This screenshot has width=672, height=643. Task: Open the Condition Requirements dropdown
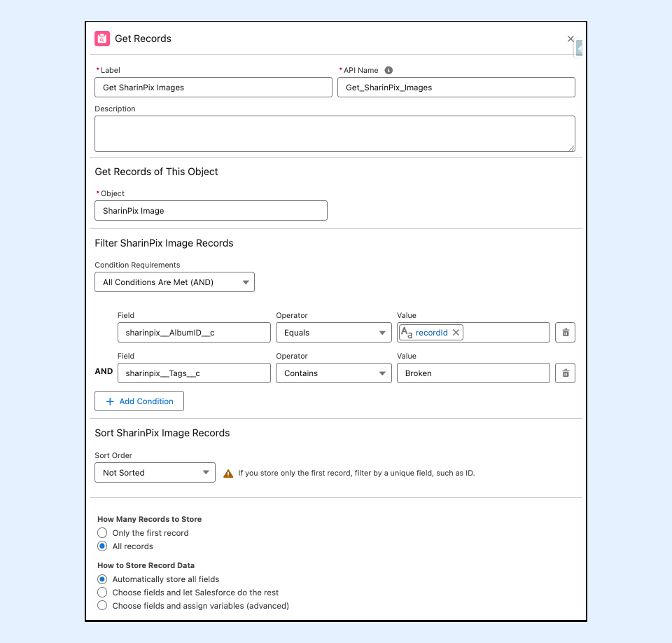[x=174, y=282]
